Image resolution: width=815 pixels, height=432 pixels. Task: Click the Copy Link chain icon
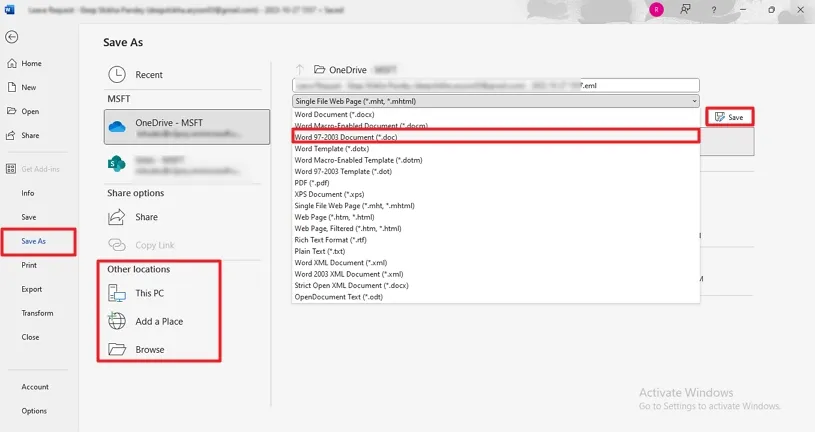pyautogui.click(x=116, y=244)
